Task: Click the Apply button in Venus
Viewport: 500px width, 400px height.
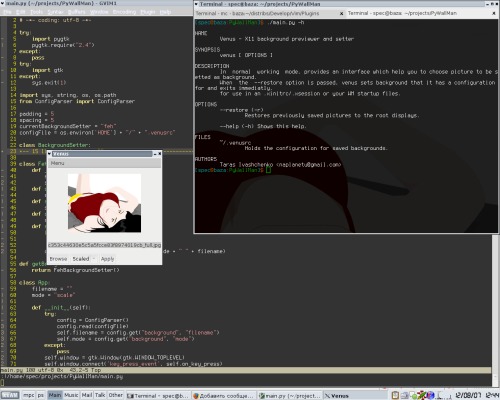Action: (107, 259)
